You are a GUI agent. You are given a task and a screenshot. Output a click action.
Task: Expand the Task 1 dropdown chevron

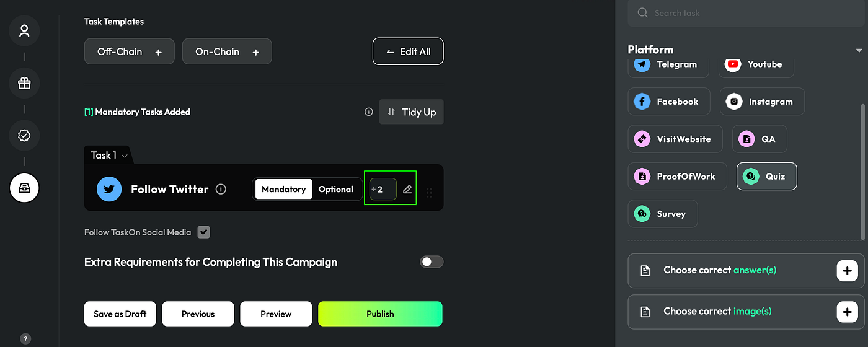coord(125,156)
